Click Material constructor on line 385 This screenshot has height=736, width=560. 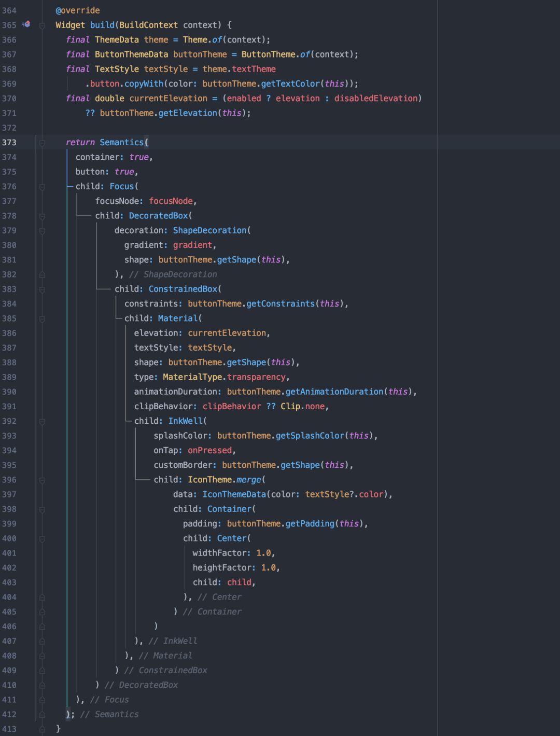coord(178,318)
